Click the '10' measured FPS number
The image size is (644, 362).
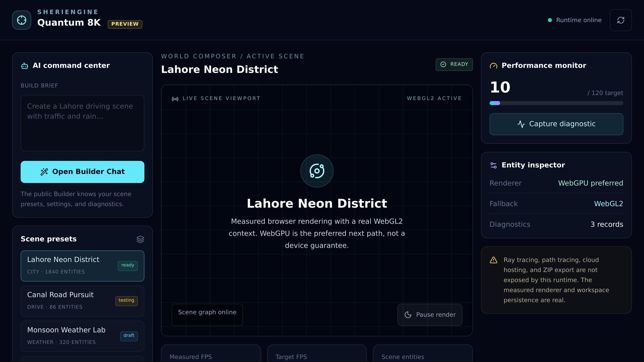pos(500,87)
